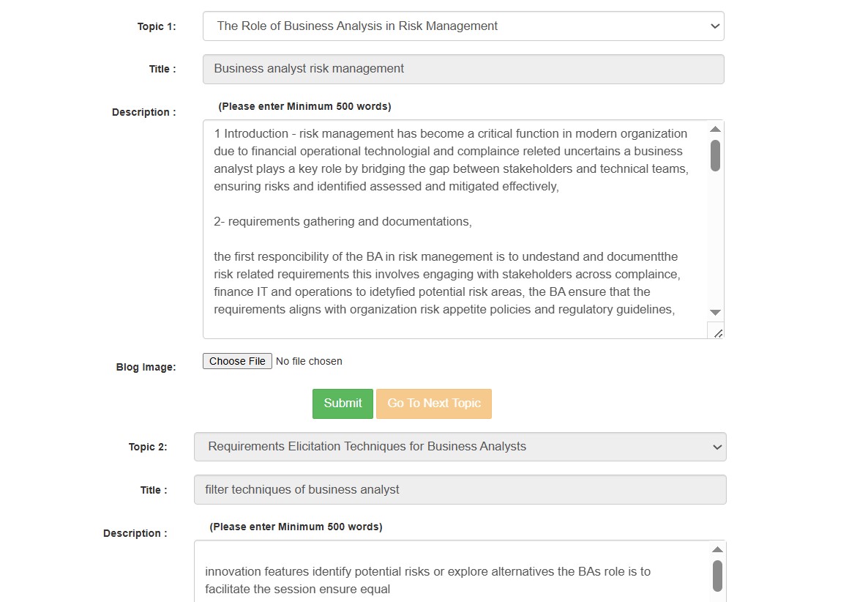Screen dimensions: 868x602
Task: Click the 'Blog Image:' label
Action: (146, 367)
